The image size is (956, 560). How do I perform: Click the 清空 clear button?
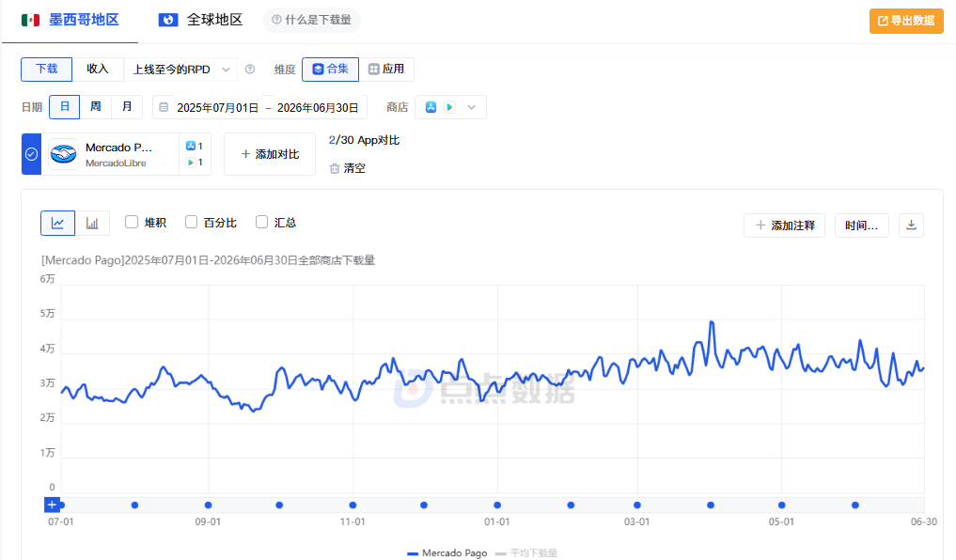pyautogui.click(x=348, y=168)
